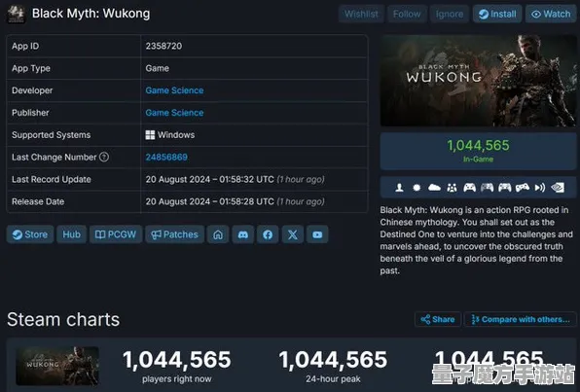Click the Install button with the Steam logo
Screen dimensions: 580x392
(497, 14)
